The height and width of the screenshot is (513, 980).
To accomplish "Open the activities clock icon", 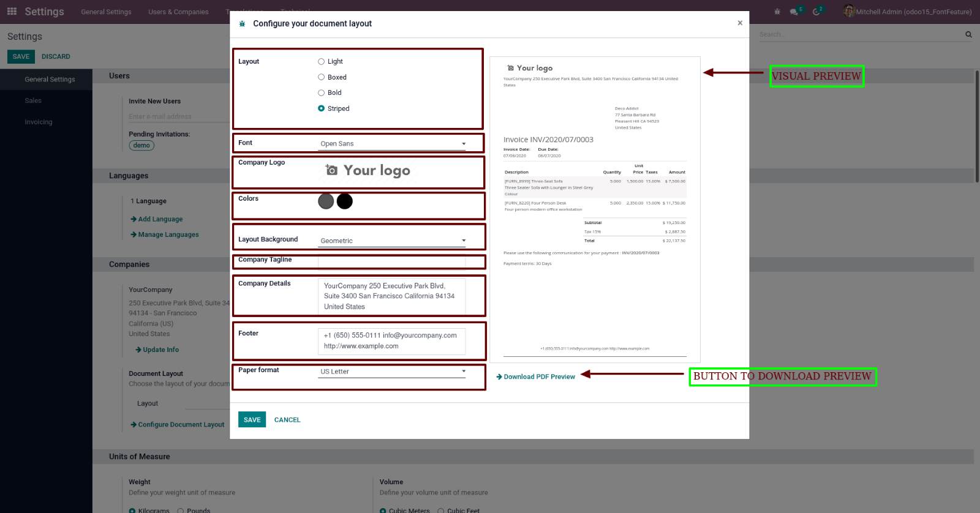I will 816,12.
